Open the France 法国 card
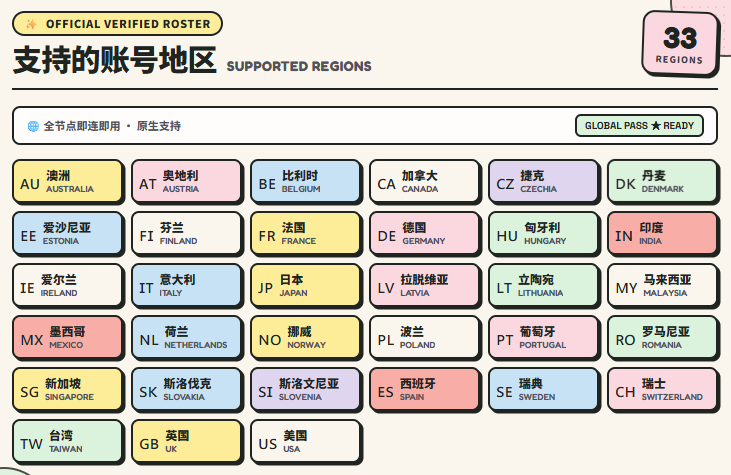 305,233
